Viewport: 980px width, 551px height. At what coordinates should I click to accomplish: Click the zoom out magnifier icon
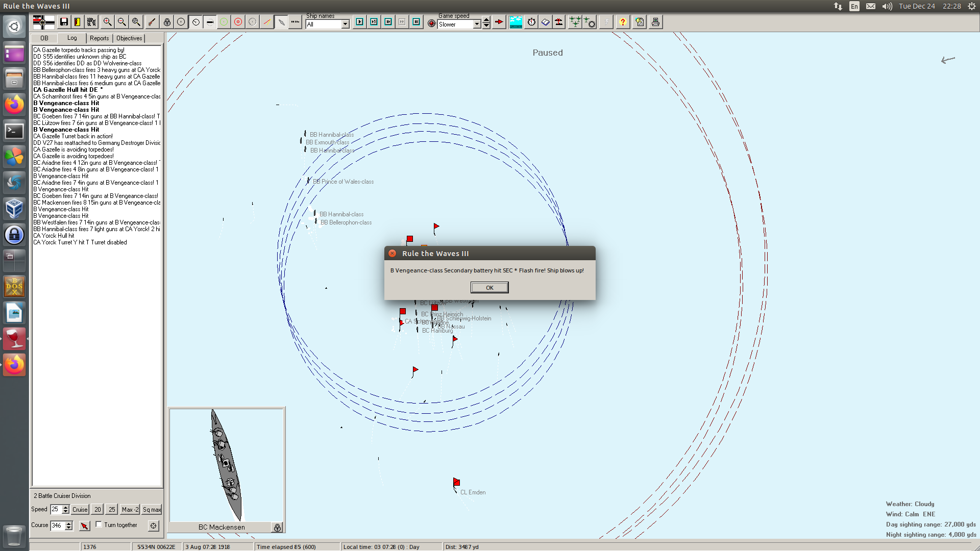(121, 22)
